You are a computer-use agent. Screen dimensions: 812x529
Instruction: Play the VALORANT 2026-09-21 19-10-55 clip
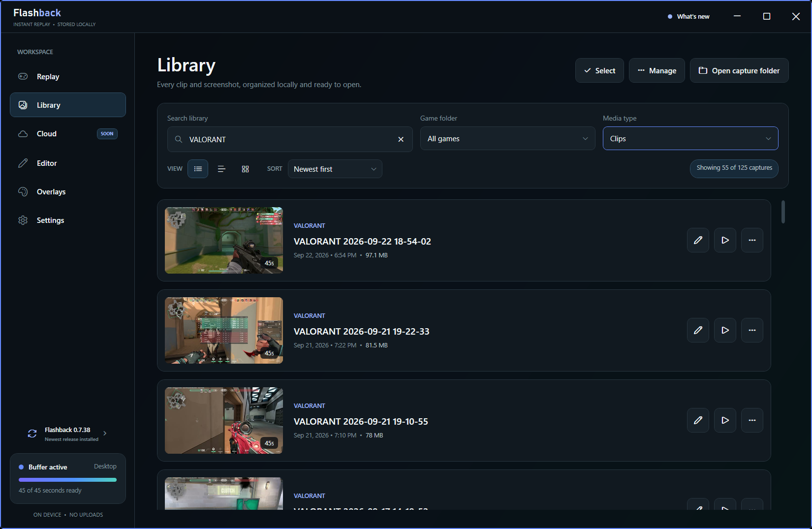coord(725,420)
